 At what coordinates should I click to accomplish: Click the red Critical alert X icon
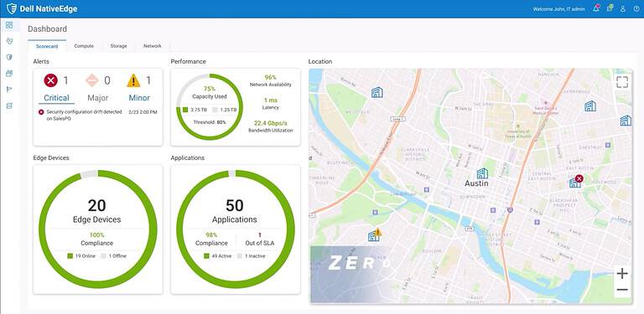tap(51, 80)
